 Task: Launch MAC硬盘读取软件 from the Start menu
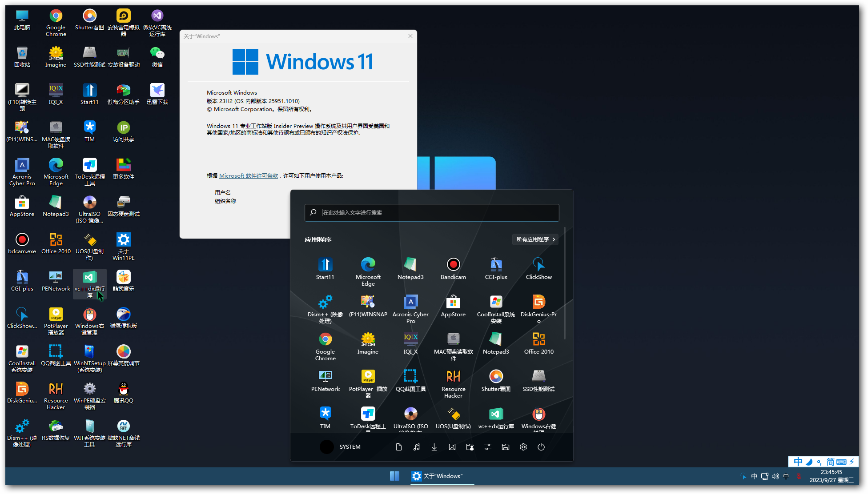click(x=453, y=346)
